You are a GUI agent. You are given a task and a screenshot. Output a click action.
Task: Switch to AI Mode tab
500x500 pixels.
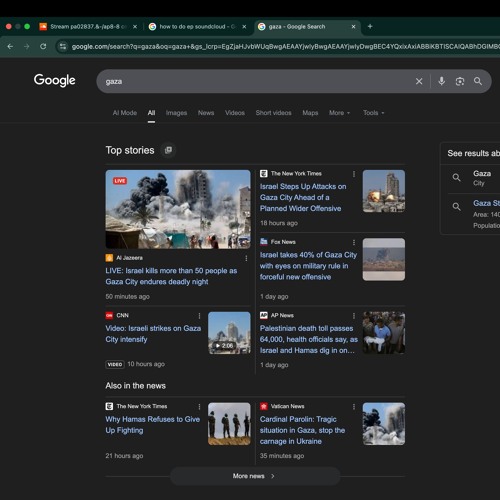tap(125, 113)
